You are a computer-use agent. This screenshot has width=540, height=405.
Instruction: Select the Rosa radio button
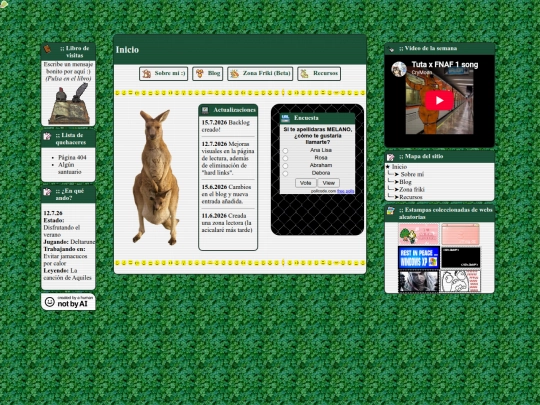[x=285, y=158]
